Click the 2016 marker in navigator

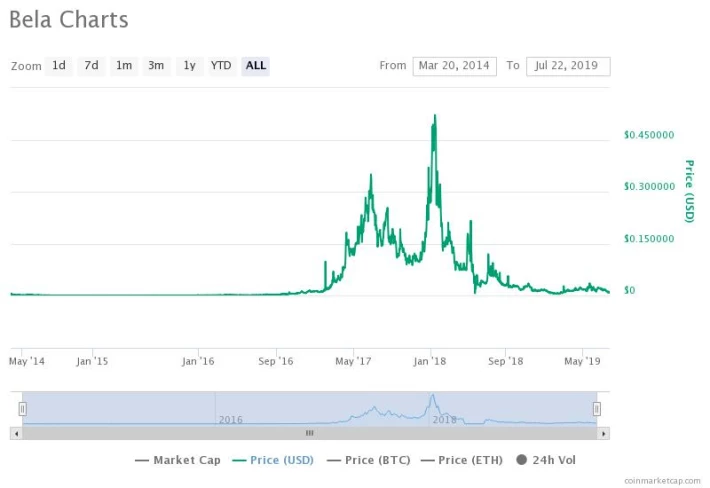click(230, 420)
